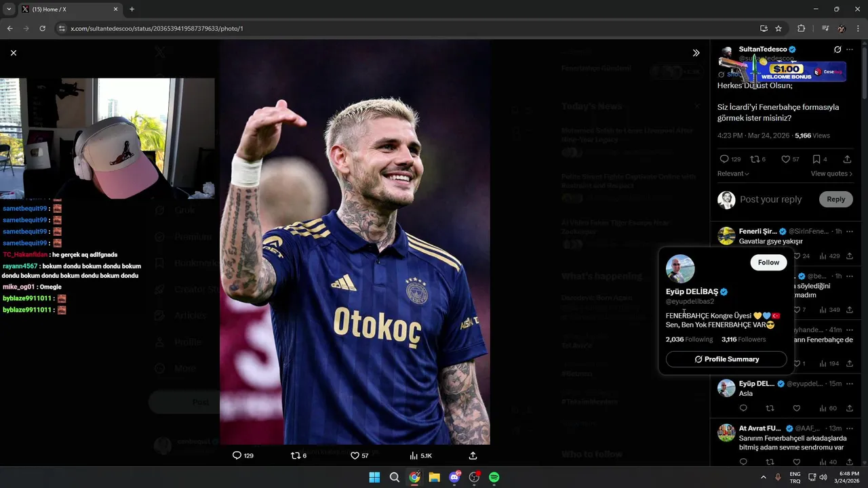Open view analytics showing 5.1K below photo
Viewport: 868px width, 488px height.
(x=420, y=455)
